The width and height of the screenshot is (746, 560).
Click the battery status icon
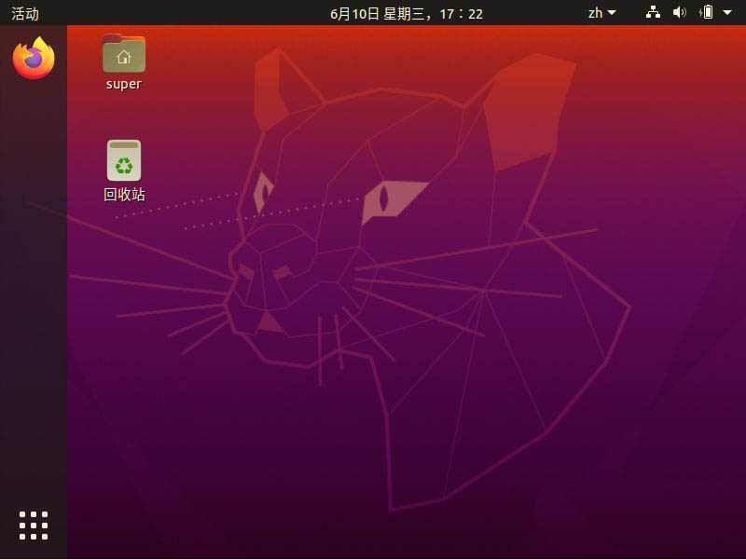(707, 12)
